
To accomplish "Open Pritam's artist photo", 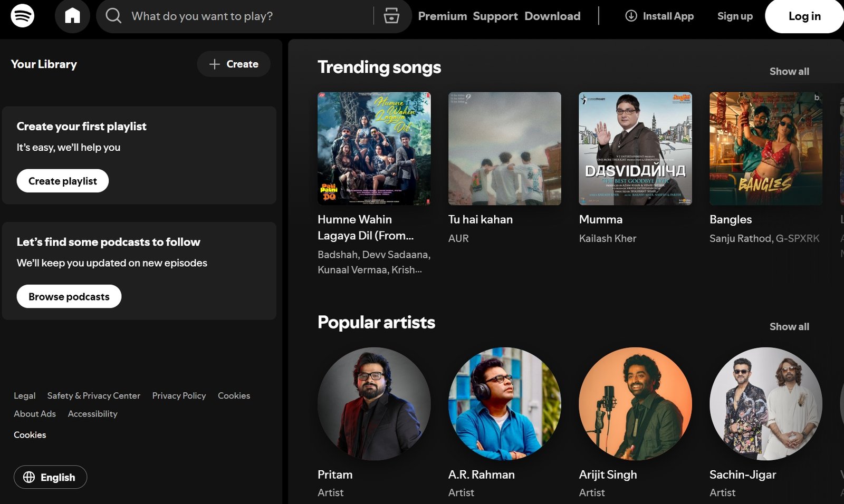I will click(x=374, y=404).
